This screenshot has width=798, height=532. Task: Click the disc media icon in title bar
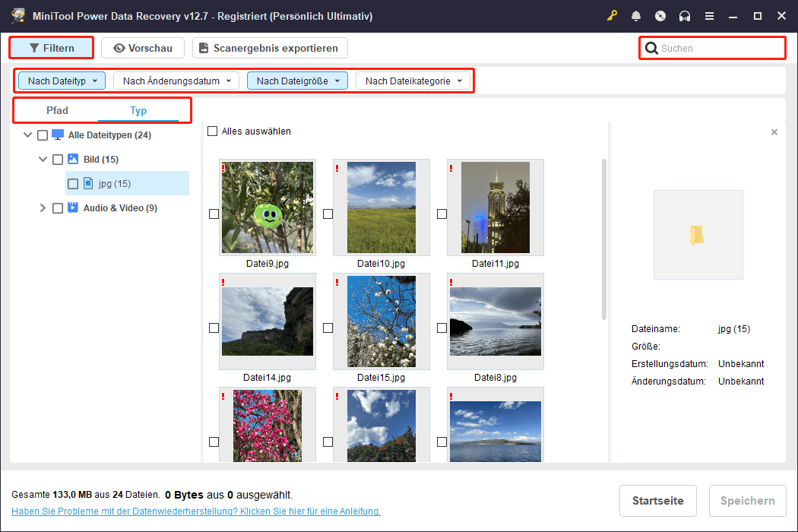(660, 16)
